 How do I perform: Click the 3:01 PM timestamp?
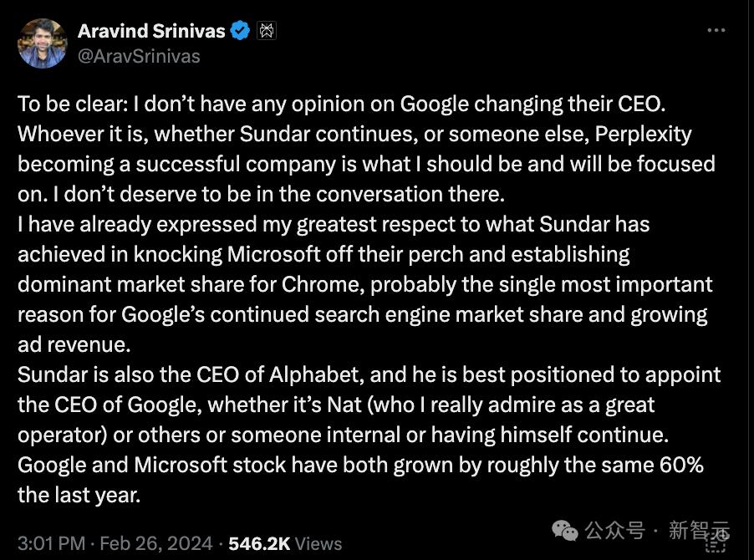tap(52, 543)
